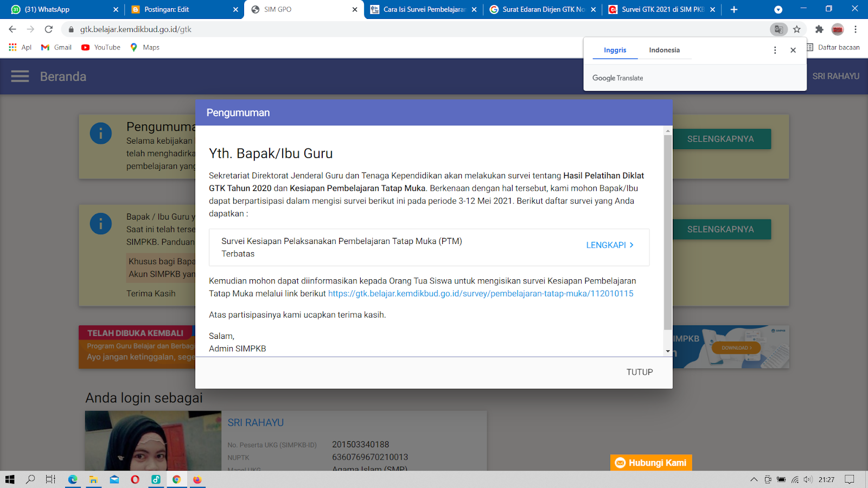The image size is (868, 488).
Task: Open Firefox from the taskbar
Action: (197, 479)
